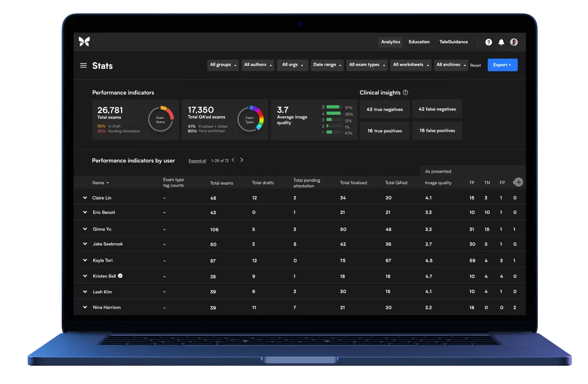588x384 pixels.
Task: Open the All orgs filter dropdown
Action: click(x=293, y=65)
